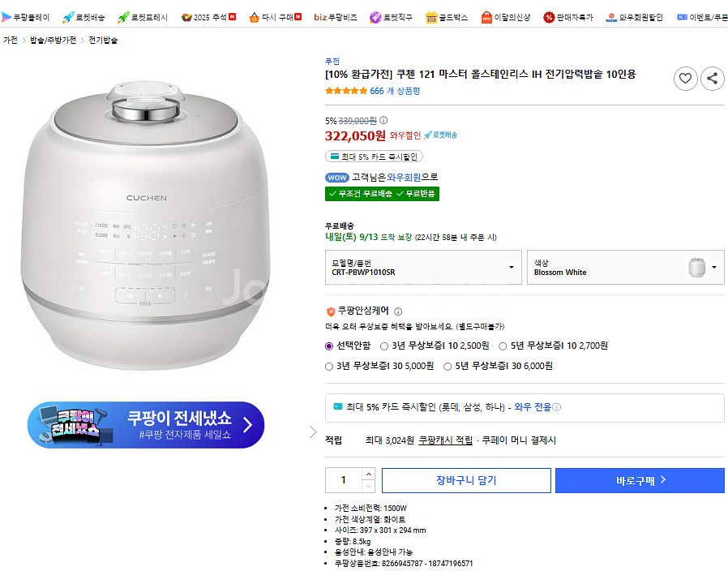Select 3년 무상보증 10 2,500원 option
The height and width of the screenshot is (584, 728).
pos(383,346)
